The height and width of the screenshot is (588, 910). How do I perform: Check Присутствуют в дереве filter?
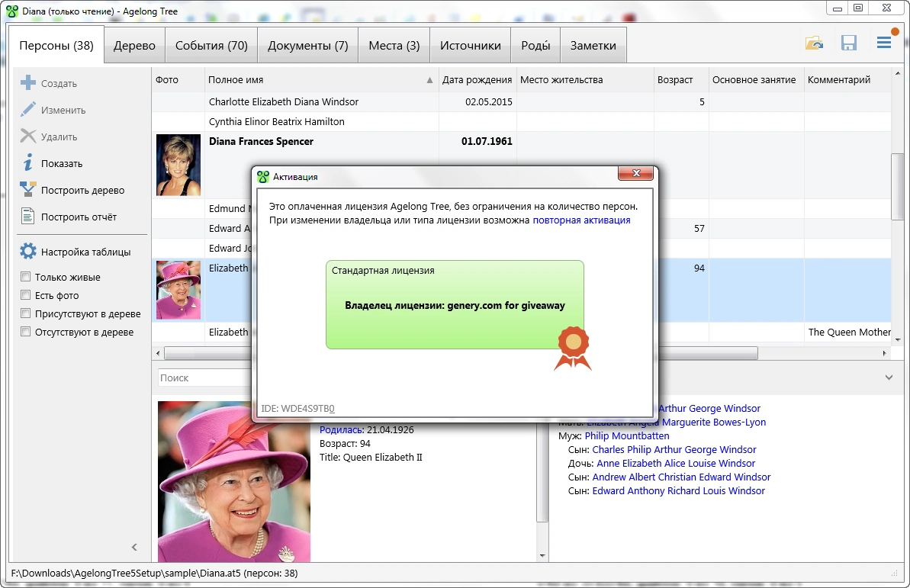tap(25, 313)
